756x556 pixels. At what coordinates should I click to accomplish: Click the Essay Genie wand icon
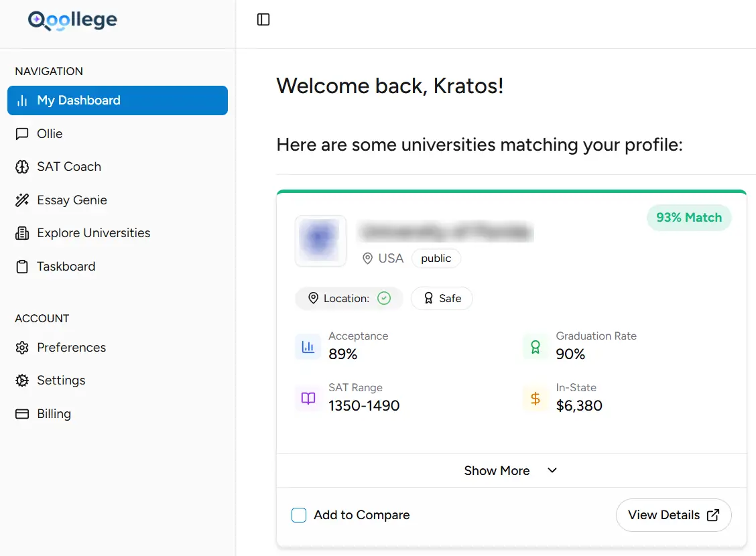click(22, 200)
